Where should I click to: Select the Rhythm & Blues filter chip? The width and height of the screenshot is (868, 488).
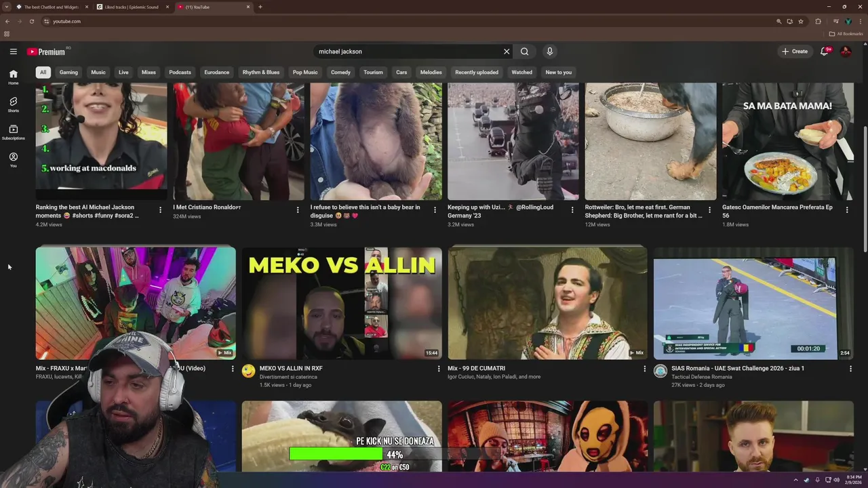pos(261,73)
